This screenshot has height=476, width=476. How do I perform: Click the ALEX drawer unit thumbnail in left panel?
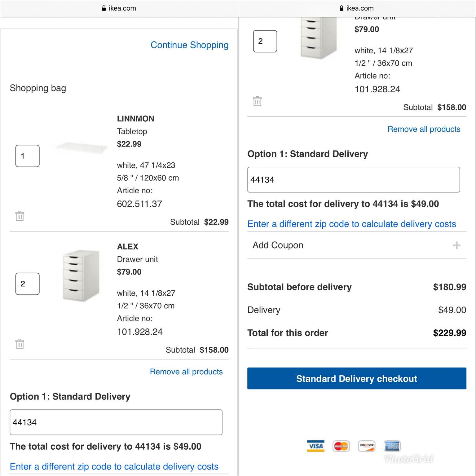click(x=81, y=276)
